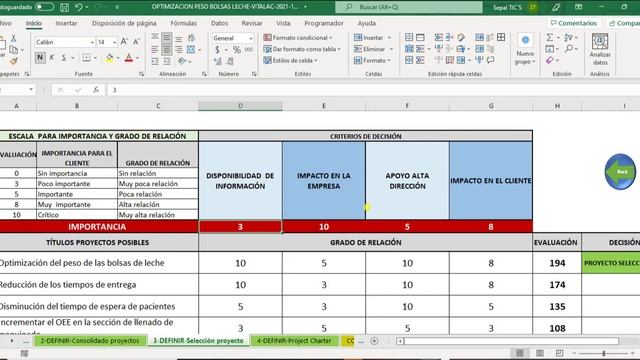Open the Fórmulas tab
The height and width of the screenshot is (360, 640).
point(184,23)
